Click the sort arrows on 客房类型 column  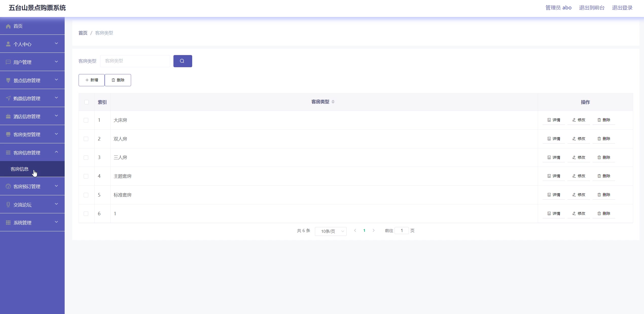[x=333, y=102]
